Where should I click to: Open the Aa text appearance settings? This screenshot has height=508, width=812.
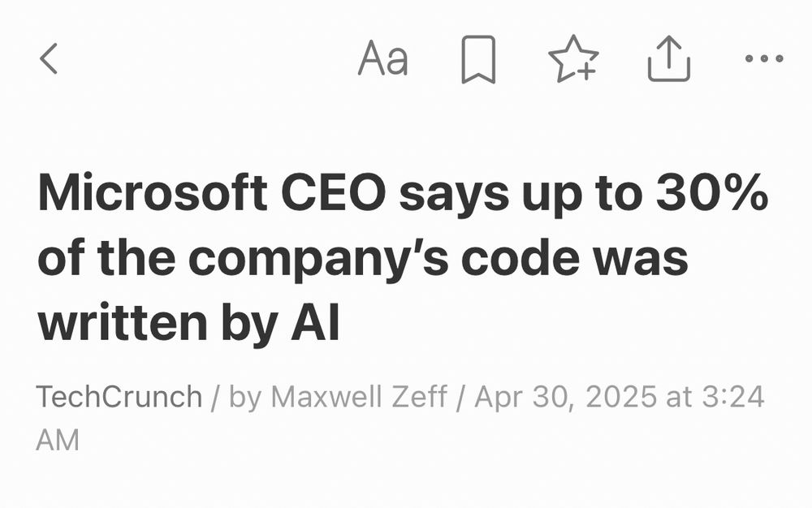click(x=382, y=59)
